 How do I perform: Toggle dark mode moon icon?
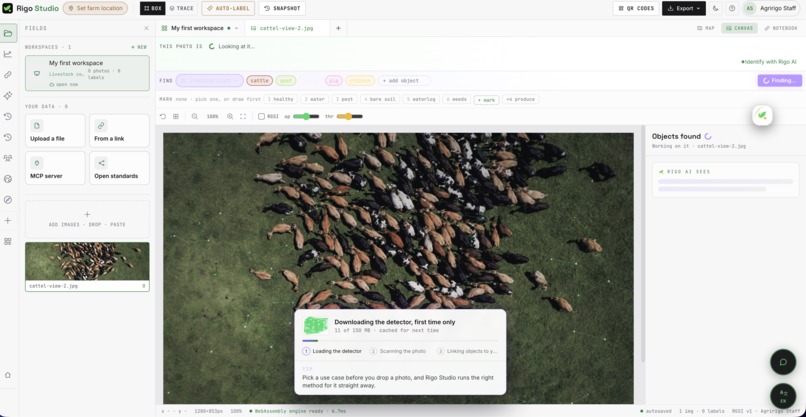(716, 8)
